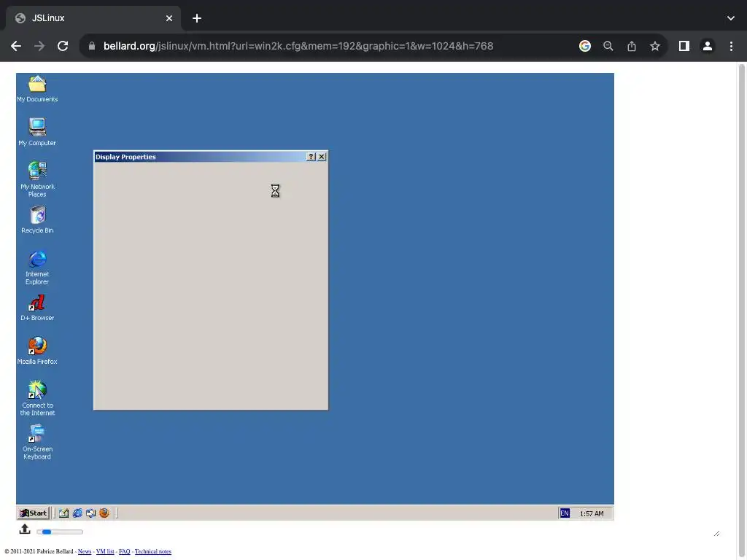Open the FAQ footer link
The height and width of the screenshot is (560, 747).
124,551
